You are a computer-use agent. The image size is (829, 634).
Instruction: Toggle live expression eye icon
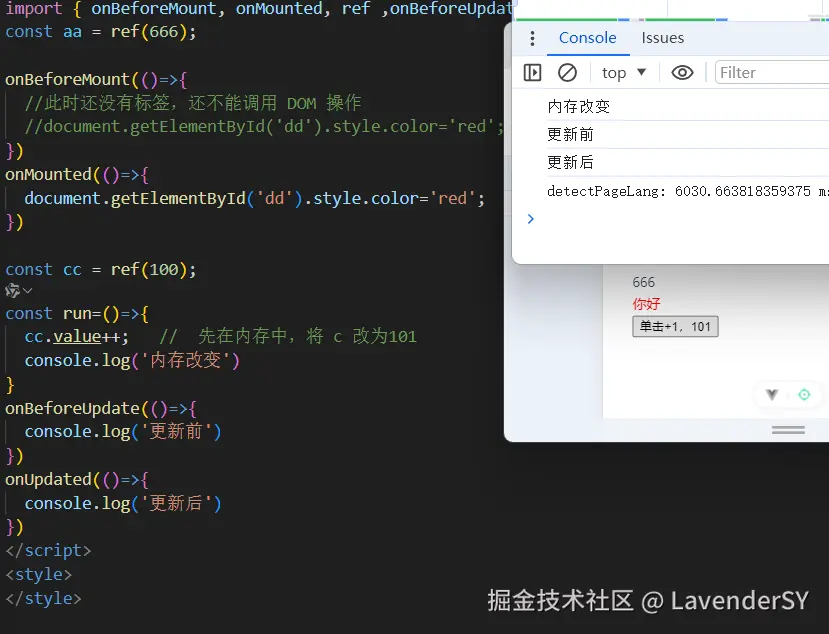point(682,72)
